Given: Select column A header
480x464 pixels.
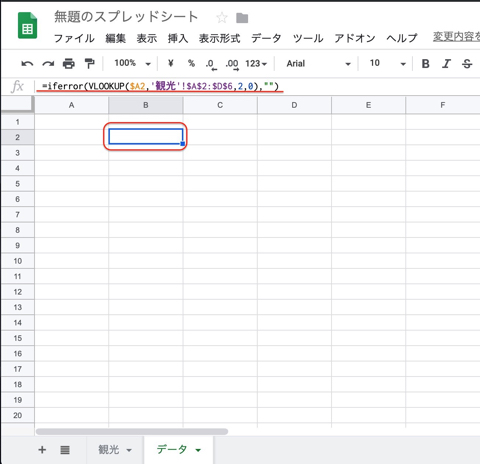Looking at the screenshot, I should (x=71, y=105).
